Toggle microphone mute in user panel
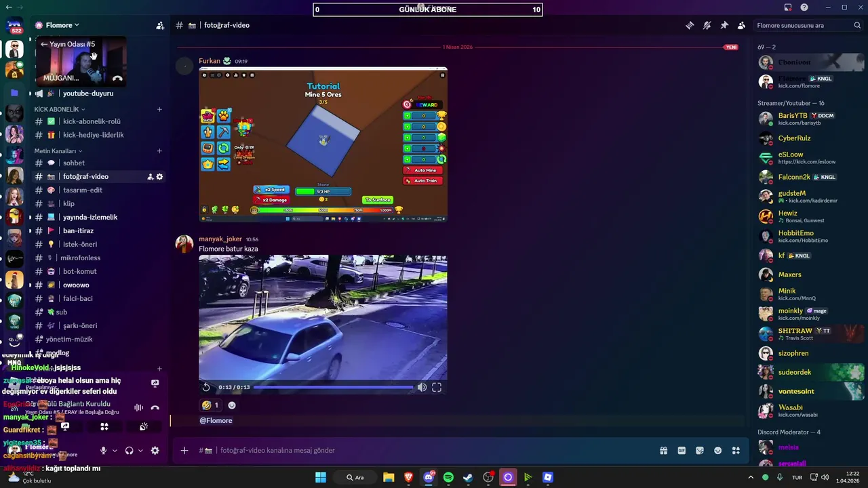The image size is (868, 488). (x=104, y=451)
